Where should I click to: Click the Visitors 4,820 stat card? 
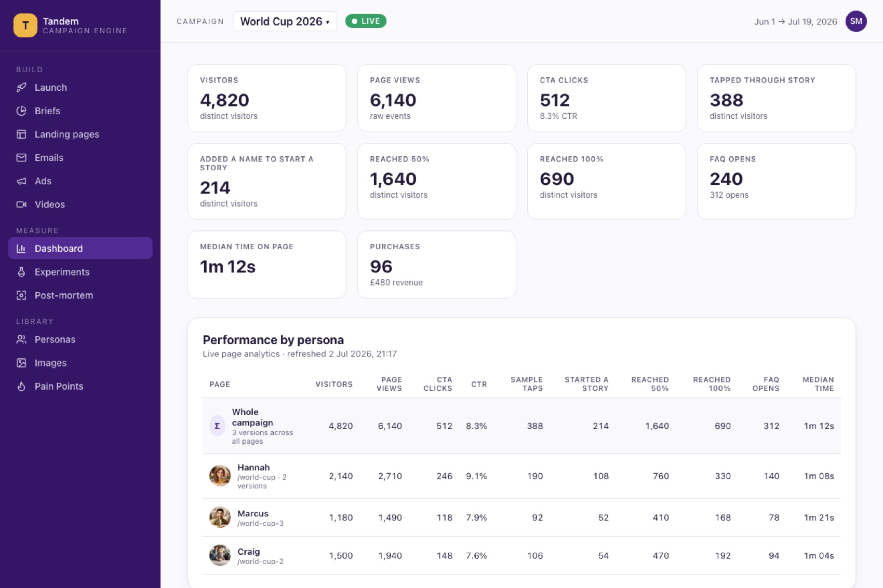(x=267, y=98)
